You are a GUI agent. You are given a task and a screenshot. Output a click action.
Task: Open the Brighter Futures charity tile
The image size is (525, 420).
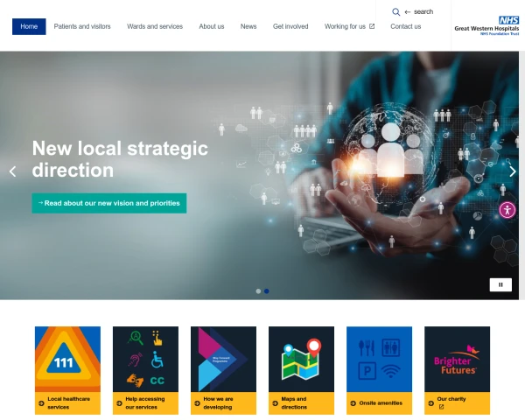click(457, 370)
